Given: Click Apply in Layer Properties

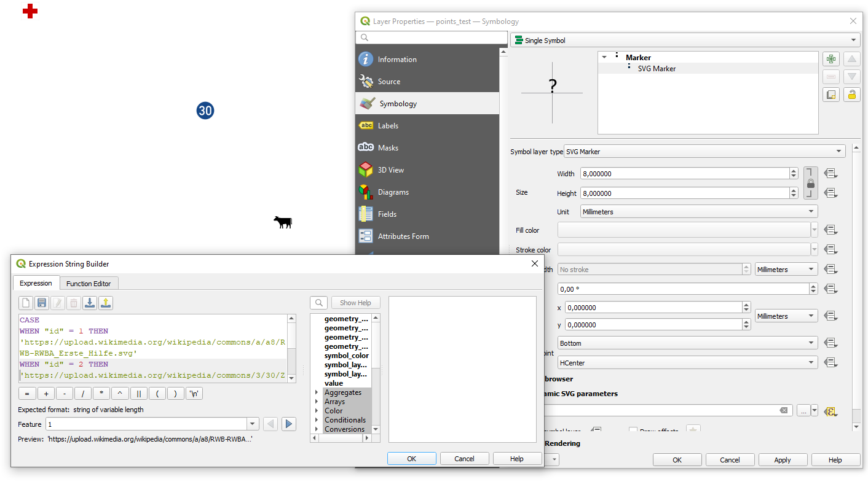Looking at the screenshot, I should tap(783, 460).
